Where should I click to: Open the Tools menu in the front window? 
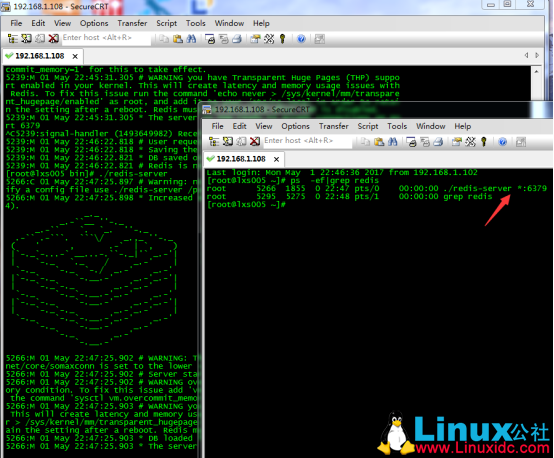397,126
